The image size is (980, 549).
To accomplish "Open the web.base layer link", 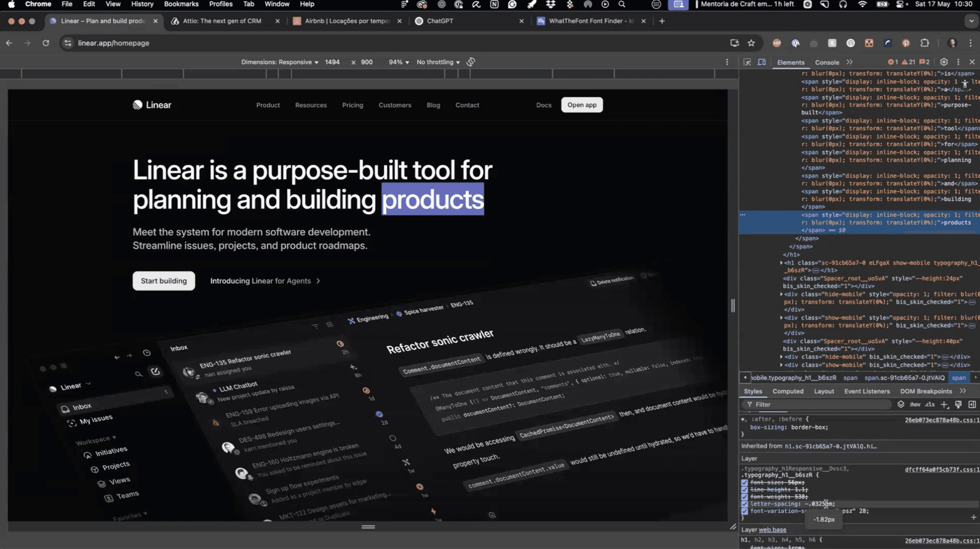I will (772, 530).
